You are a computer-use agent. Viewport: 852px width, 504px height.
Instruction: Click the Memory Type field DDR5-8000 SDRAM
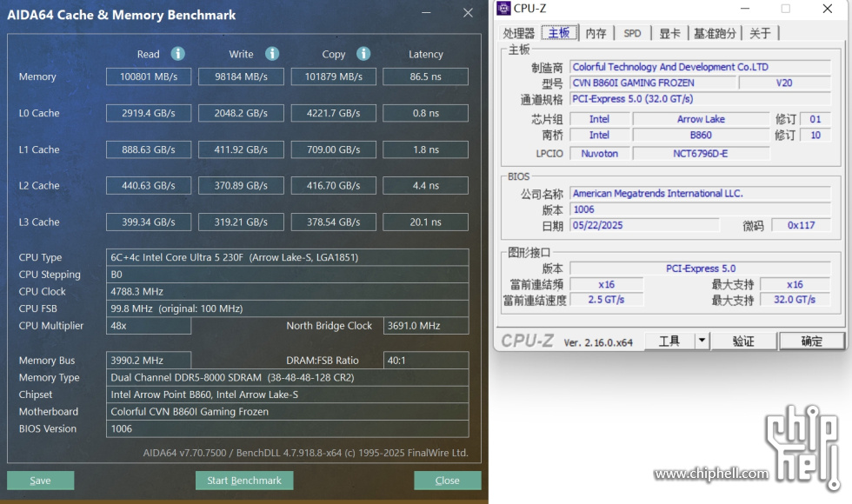point(288,377)
